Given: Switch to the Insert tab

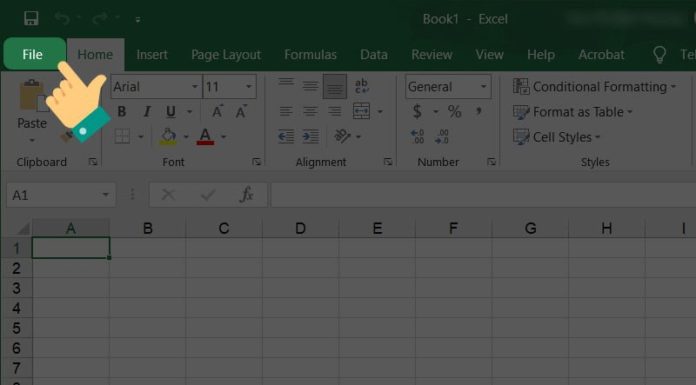Looking at the screenshot, I should pos(152,55).
